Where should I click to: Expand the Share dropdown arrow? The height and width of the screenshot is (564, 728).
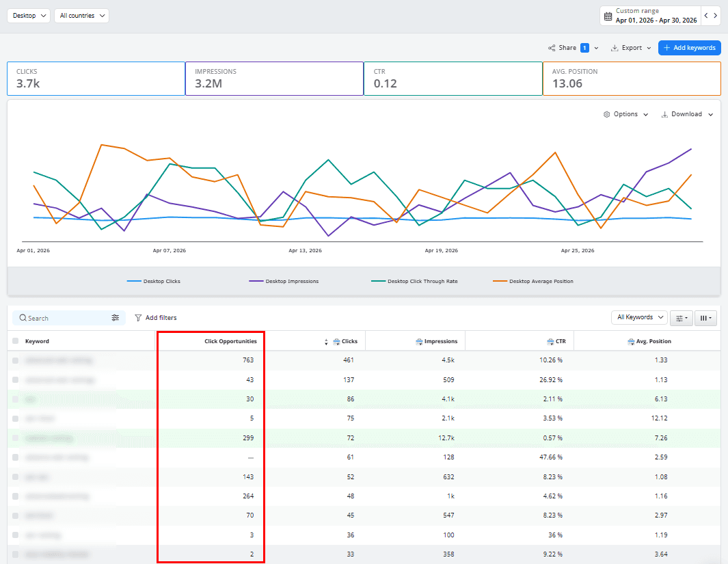[x=596, y=48]
